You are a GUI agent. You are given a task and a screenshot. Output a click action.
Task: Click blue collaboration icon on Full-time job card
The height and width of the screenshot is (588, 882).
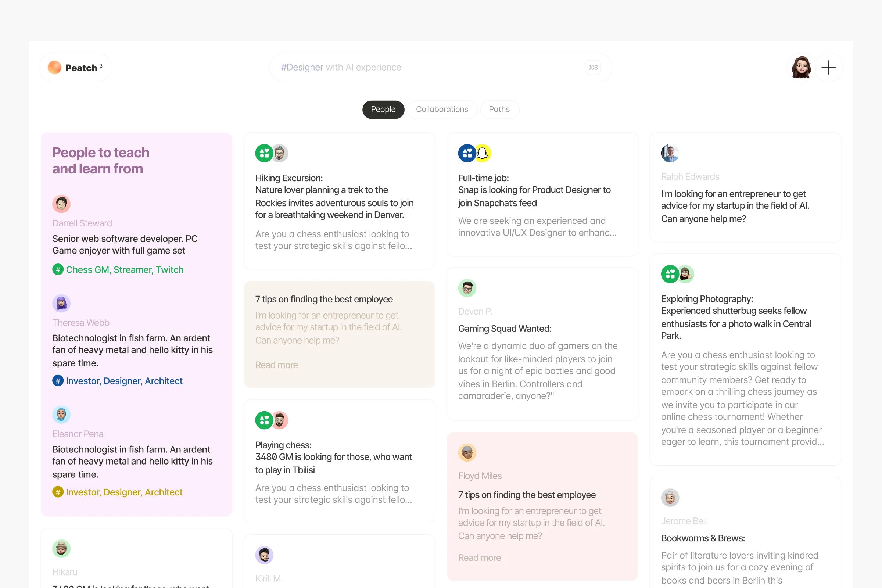click(x=466, y=153)
